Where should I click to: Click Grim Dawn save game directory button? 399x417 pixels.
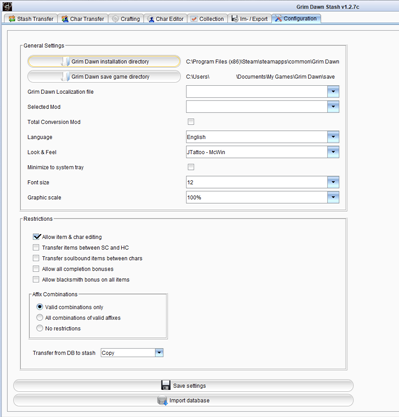coord(104,76)
